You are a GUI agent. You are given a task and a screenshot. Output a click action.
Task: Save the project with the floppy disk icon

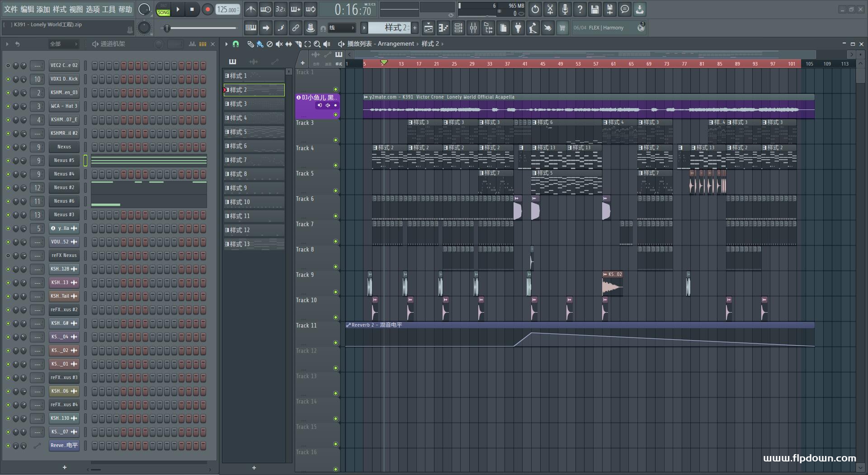pos(595,9)
